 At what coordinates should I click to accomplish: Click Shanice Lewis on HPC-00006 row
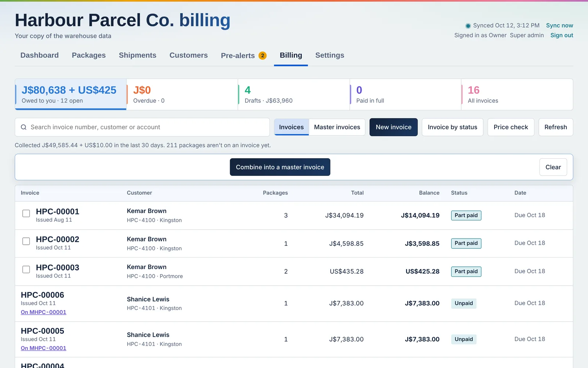tap(148, 299)
